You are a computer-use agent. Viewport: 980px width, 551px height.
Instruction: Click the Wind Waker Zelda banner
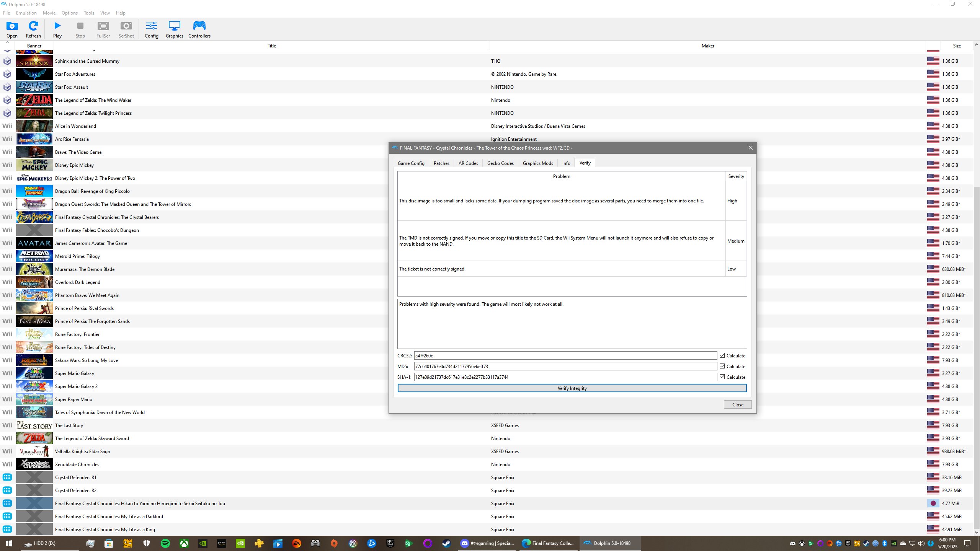[x=34, y=100]
